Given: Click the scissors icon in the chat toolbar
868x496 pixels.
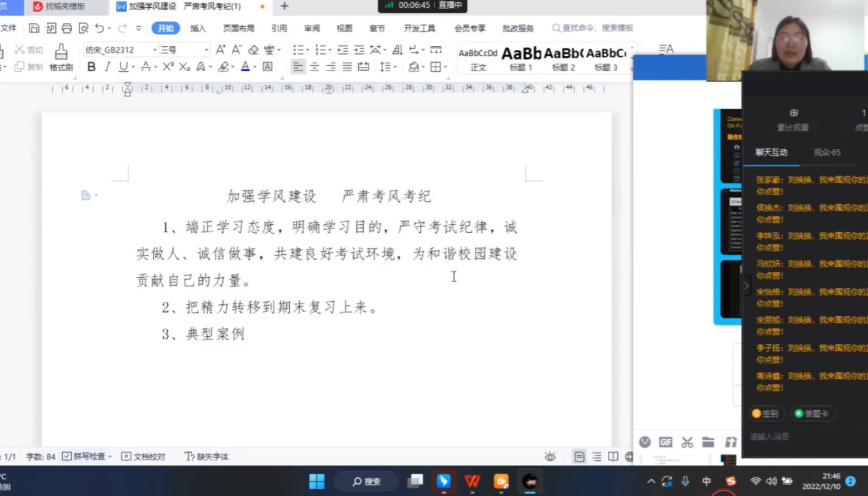Looking at the screenshot, I should (687, 442).
